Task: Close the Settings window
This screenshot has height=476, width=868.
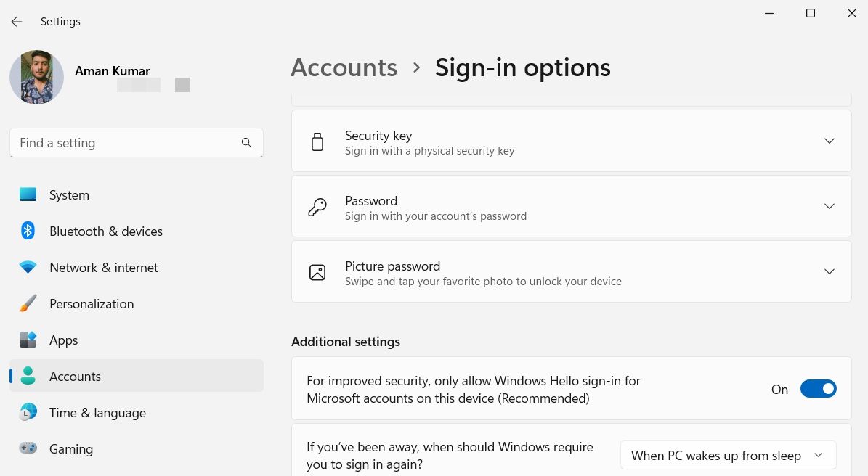Action: [x=852, y=13]
